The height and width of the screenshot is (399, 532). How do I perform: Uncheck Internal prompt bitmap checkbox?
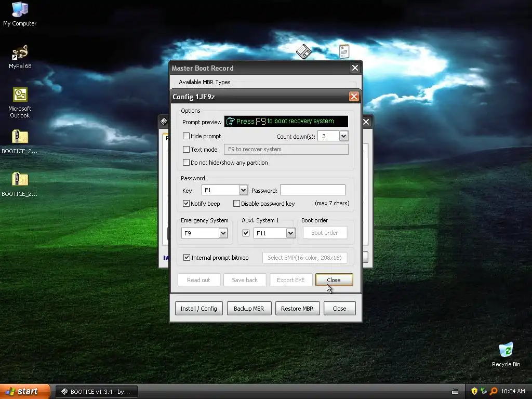pyautogui.click(x=187, y=258)
